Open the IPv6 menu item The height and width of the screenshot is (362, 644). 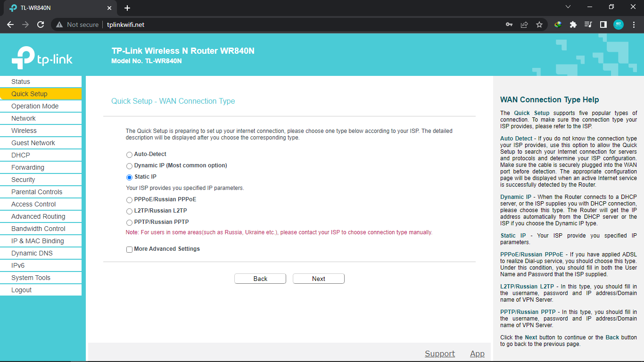click(41, 265)
